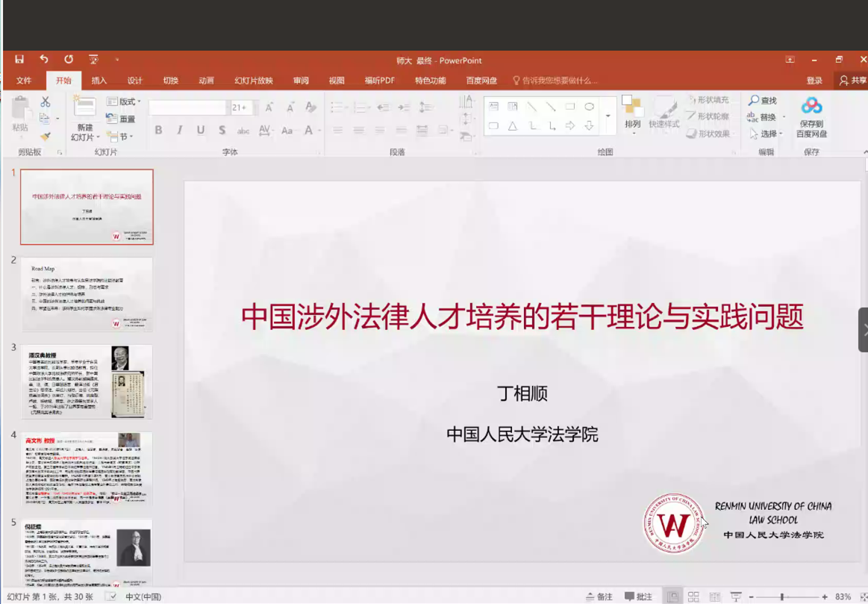868x604 pixels.
Task: Open the 选择 dropdown in editing group
Action: tap(766, 134)
